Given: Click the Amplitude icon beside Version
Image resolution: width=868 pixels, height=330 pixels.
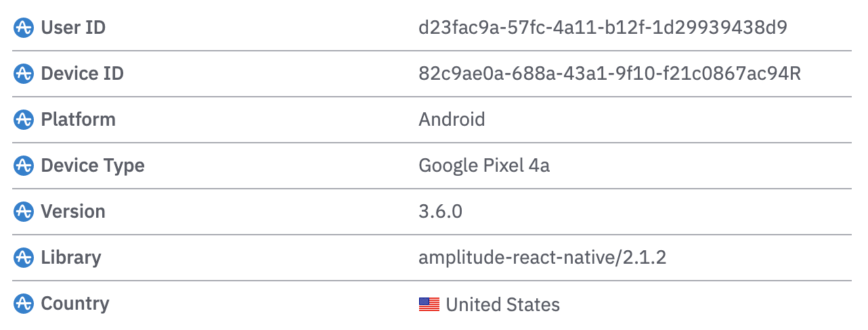Looking at the screenshot, I should (x=24, y=212).
